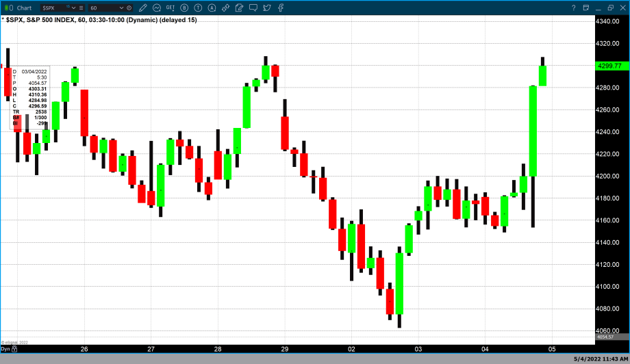Click the circled T toolbar icon
Image resolution: width=630 pixels, height=364 pixels.
(198, 8)
